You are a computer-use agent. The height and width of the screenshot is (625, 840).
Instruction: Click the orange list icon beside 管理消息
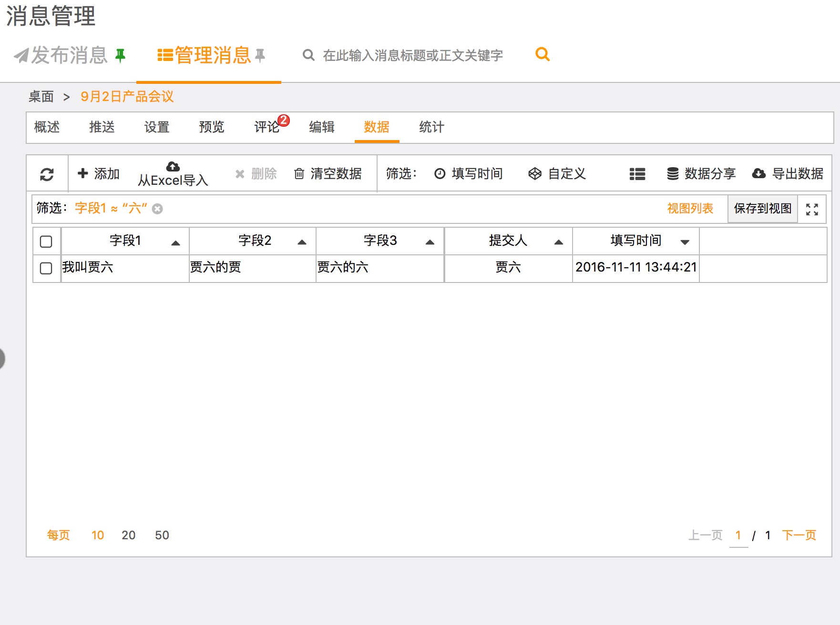[165, 55]
